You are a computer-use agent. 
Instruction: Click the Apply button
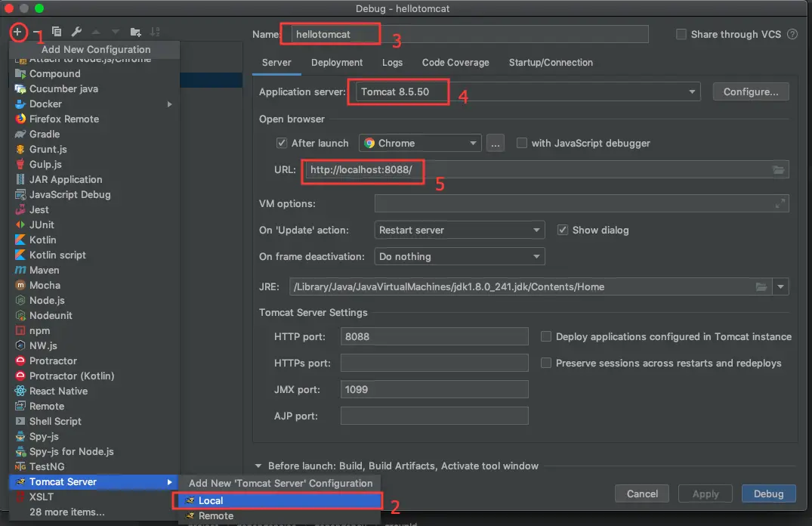(x=705, y=494)
